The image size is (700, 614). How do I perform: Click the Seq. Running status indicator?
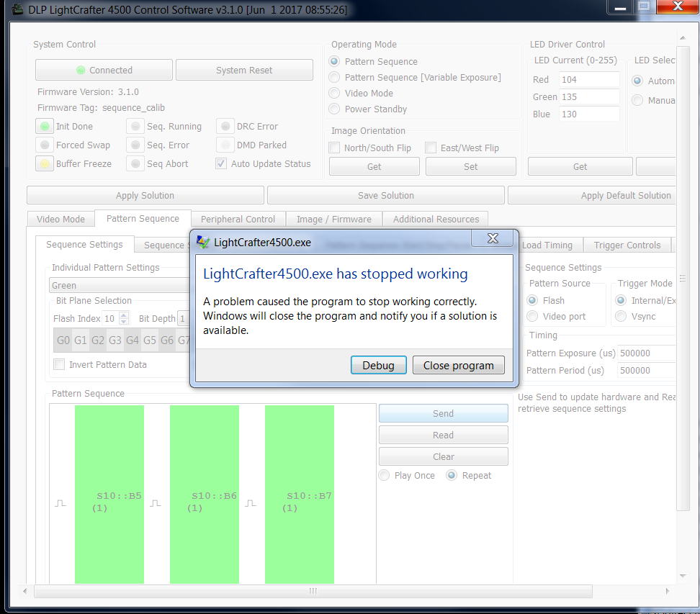coord(135,126)
